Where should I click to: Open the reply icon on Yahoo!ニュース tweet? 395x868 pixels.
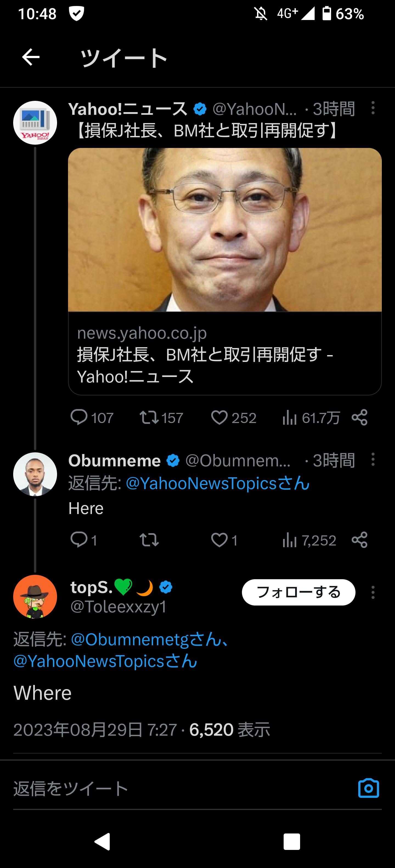click(79, 418)
